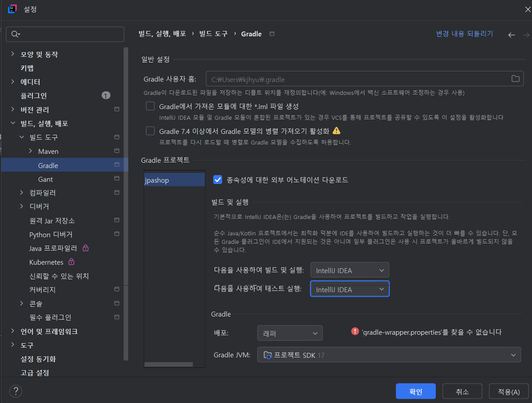
Task: Click the settings tree vertical scrollbar
Action: [x=126, y=204]
